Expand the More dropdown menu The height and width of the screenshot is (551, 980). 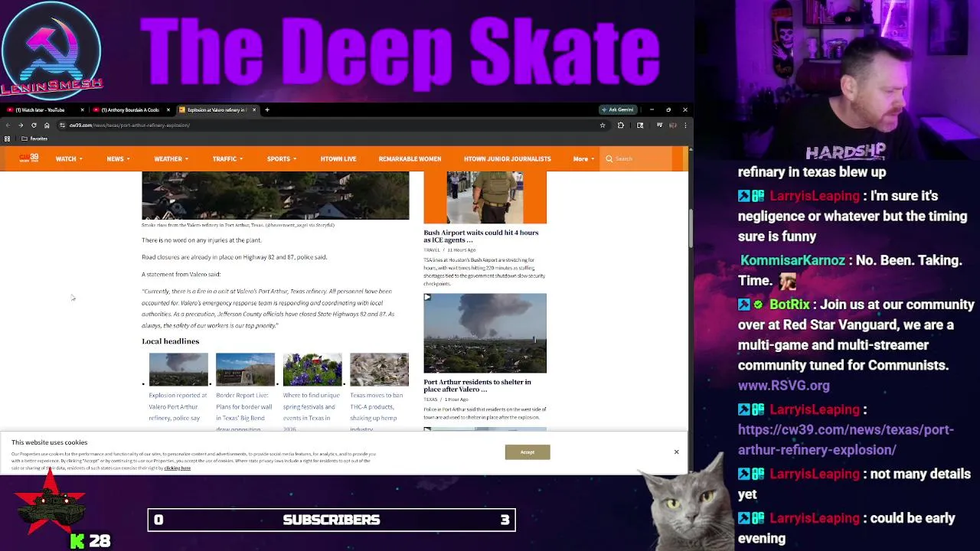coord(583,158)
